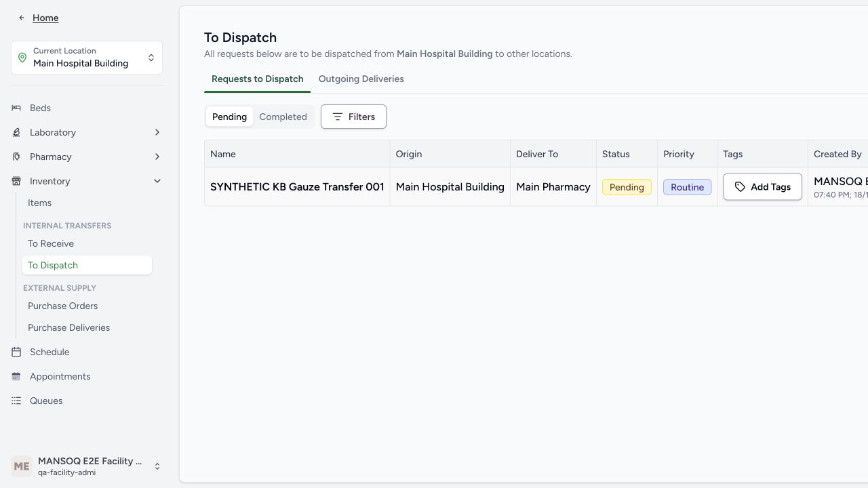
Task: Click the Pharmacy pill icon
Action: pyautogui.click(x=16, y=157)
